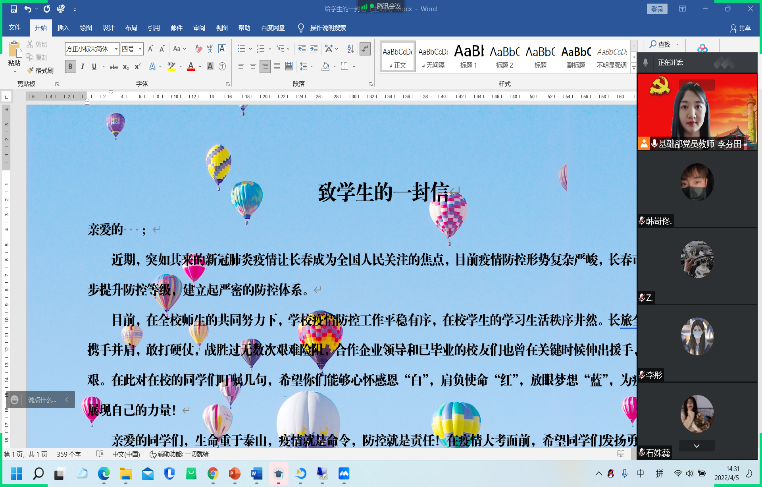
Task: Toggle Italic formatting
Action: click(x=82, y=66)
